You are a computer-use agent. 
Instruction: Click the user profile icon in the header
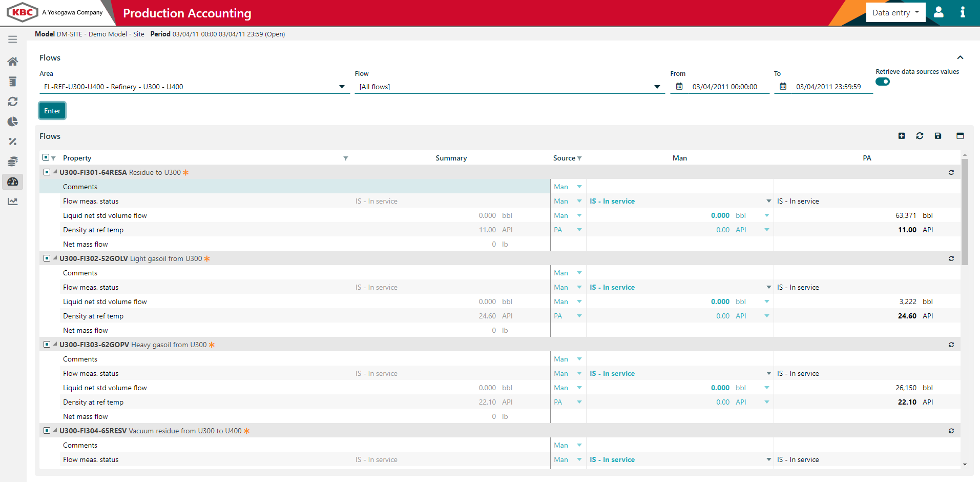click(x=939, y=12)
